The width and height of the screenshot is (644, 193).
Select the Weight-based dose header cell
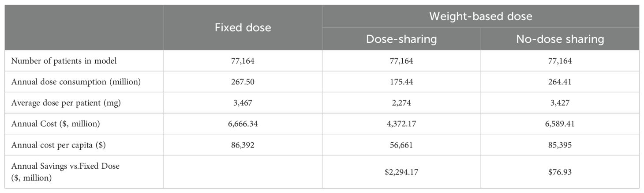(x=480, y=17)
